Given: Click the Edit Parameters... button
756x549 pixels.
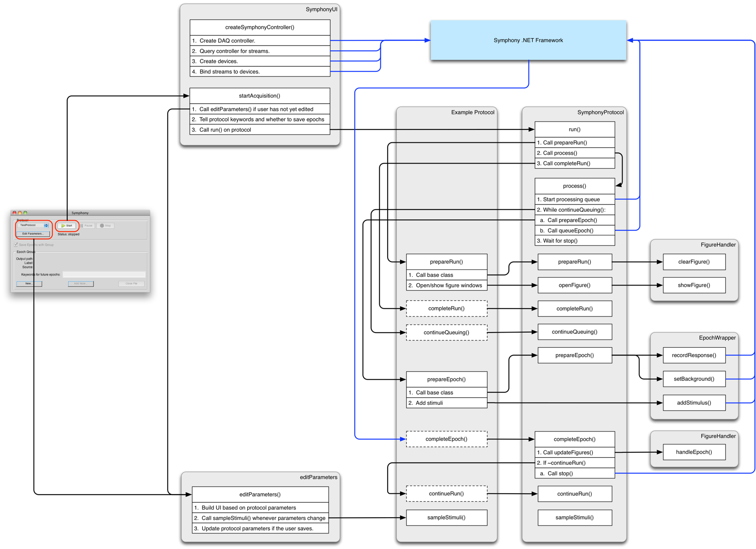Looking at the screenshot, I should point(33,234).
